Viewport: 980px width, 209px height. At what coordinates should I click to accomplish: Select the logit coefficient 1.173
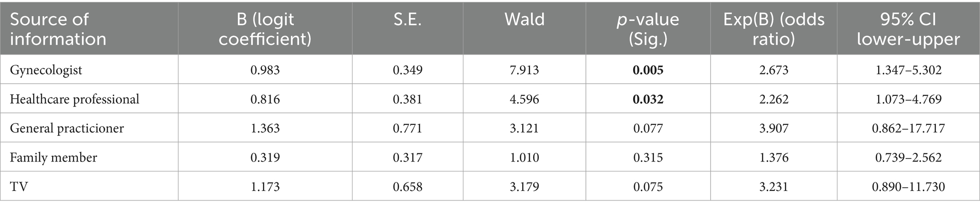pos(265,186)
